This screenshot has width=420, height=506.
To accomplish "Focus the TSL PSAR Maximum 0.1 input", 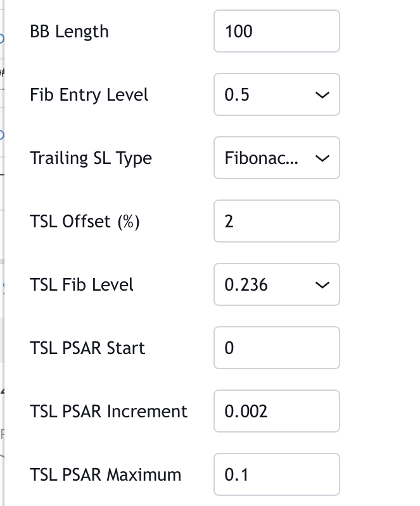I will 277,474.
